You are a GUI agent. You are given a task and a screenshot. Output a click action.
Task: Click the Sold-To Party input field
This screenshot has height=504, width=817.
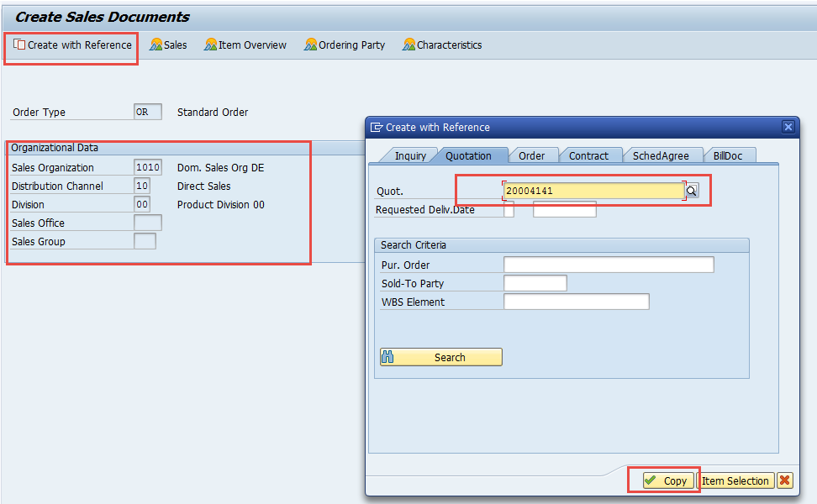535,283
